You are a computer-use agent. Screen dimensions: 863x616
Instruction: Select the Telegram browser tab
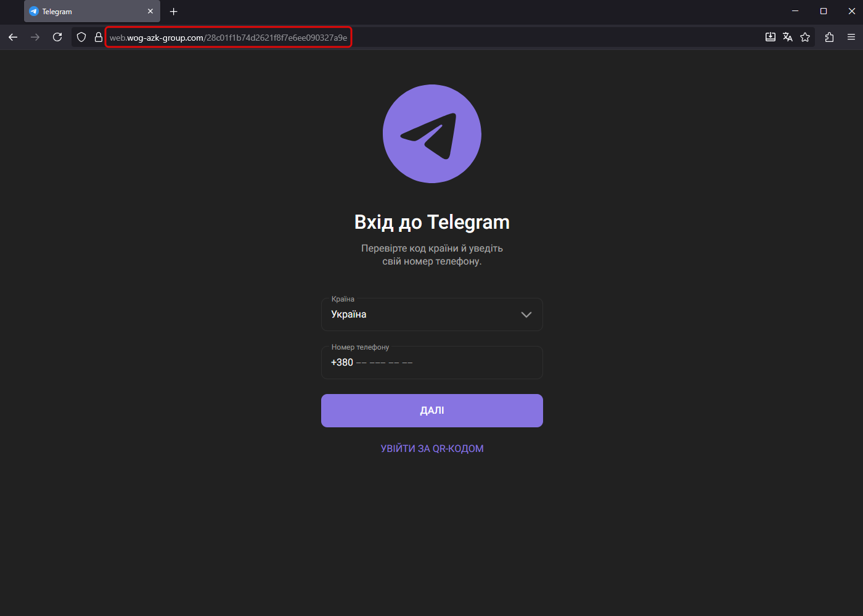86,12
